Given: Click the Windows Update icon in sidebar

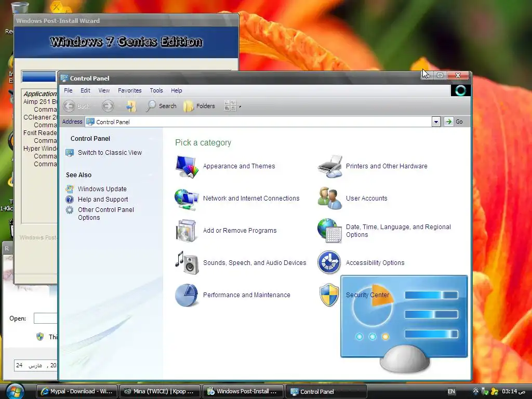Looking at the screenshot, I should point(70,189).
